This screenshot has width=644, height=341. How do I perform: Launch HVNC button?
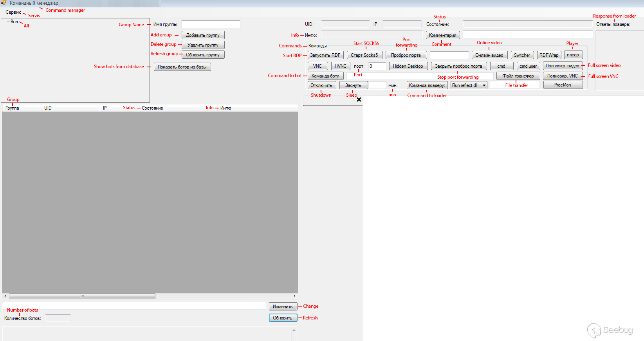pyautogui.click(x=340, y=66)
